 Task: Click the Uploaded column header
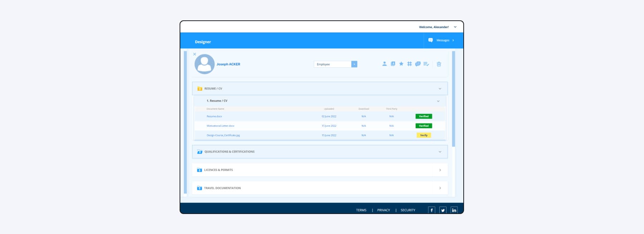pyautogui.click(x=329, y=109)
